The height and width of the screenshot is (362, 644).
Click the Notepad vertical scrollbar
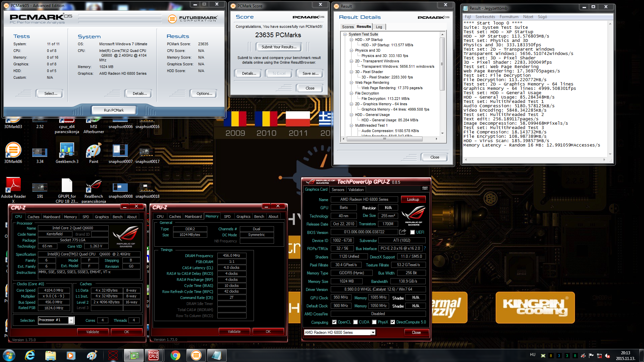(x=610, y=89)
